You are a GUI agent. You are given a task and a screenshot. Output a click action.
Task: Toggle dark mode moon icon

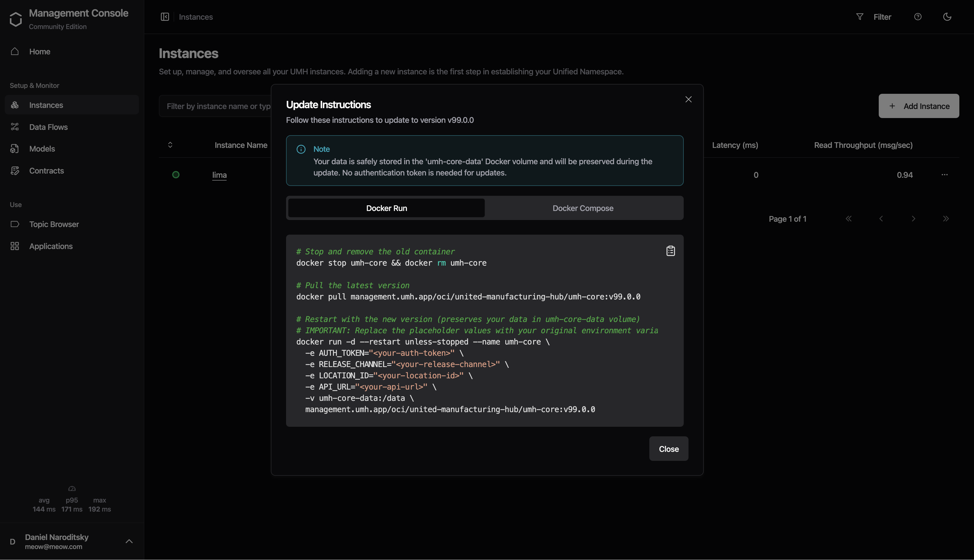[x=947, y=17]
